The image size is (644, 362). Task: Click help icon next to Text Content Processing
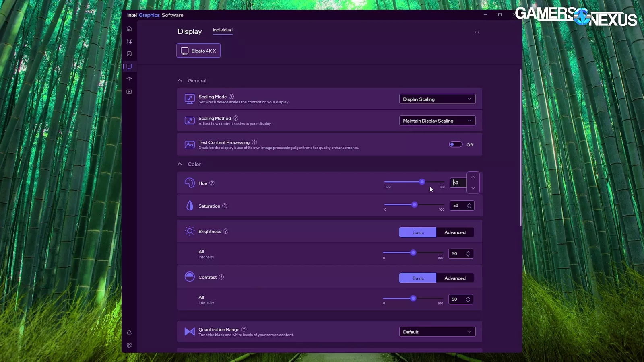point(254,142)
